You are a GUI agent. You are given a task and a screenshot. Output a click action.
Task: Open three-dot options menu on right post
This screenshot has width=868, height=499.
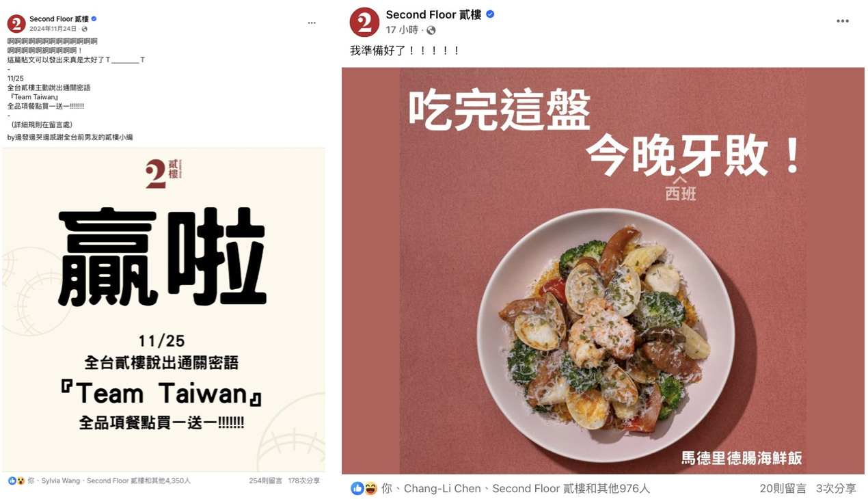click(843, 21)
